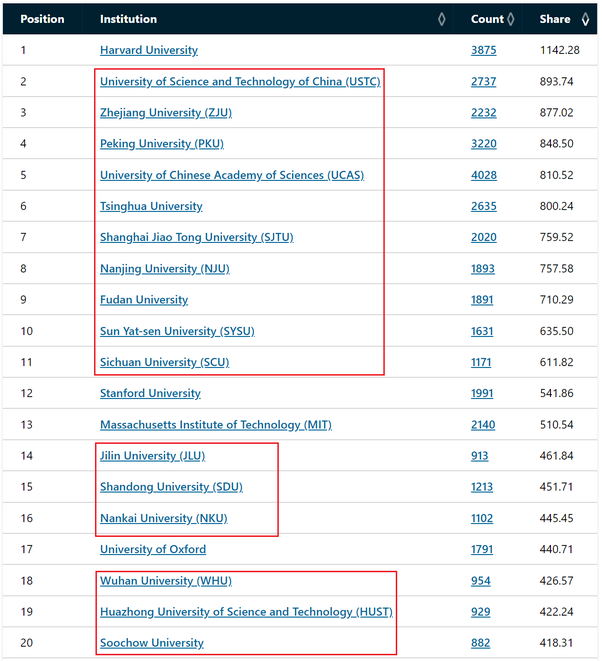Visit Fudan University page
The width and height of the screenshot is (602, 661).
pos(144,300)
